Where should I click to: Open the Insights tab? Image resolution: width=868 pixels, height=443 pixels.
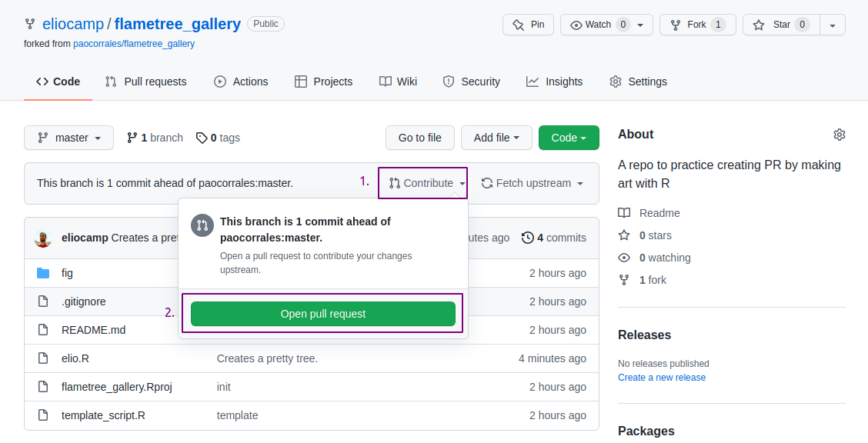[x=554, y=81]
